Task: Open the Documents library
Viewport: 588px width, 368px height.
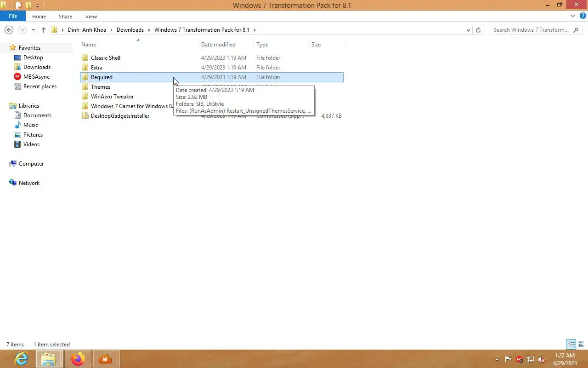Action: click(37, 115)
